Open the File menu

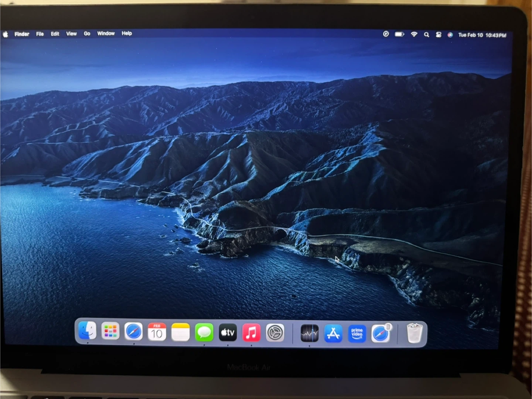[40, 34]
